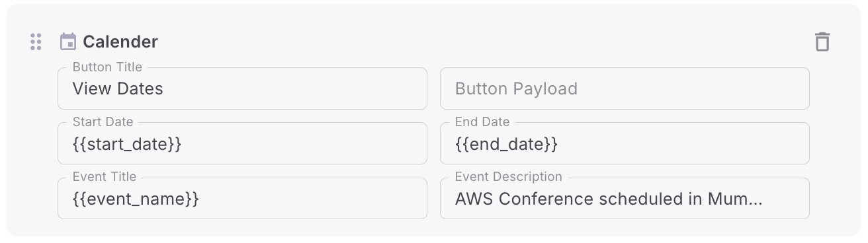Delete the Calender block with trash icon
The width and height of the screenshot is (868, 243).
[822, 42]
